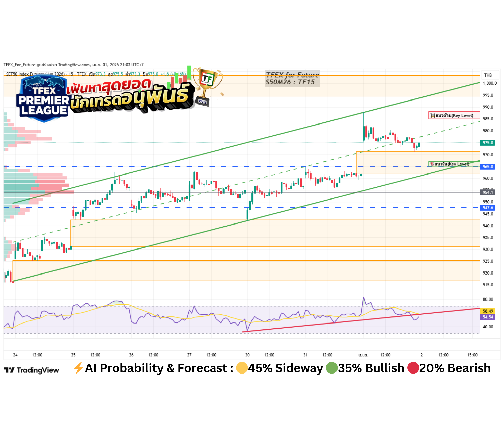The image size is (504, 423).
Task: Select the green 35% Bullish circle
Action: coord(332,368)
